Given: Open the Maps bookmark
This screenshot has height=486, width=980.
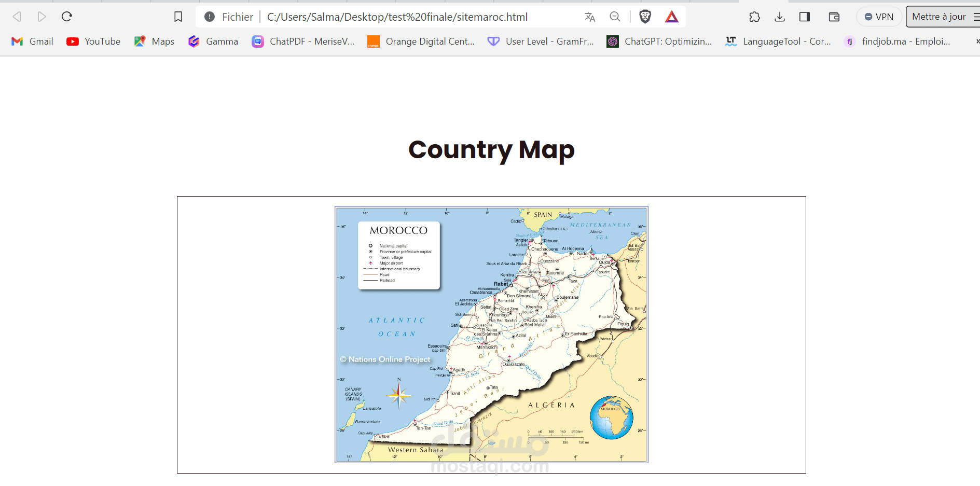Looking at the screenshot, I should coord(154,41).
